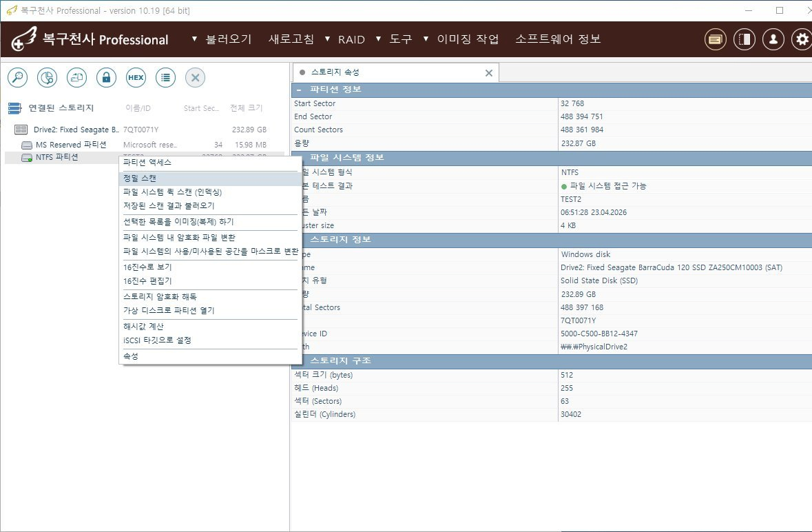The width and height of the screenshot is (812, 532).
Task: Choose 정밀 스캔 in context menu
Action: 210,178
